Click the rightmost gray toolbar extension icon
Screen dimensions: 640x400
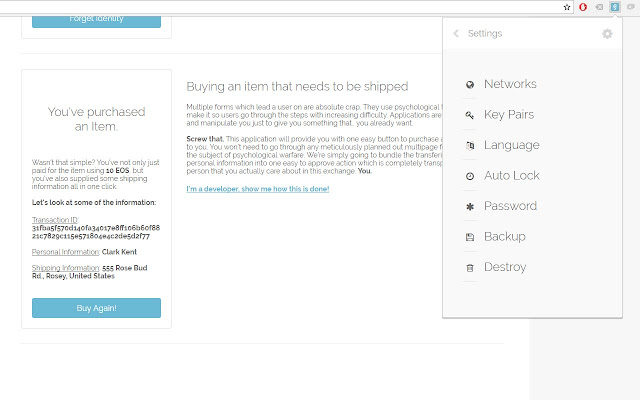tap(631, 7)
